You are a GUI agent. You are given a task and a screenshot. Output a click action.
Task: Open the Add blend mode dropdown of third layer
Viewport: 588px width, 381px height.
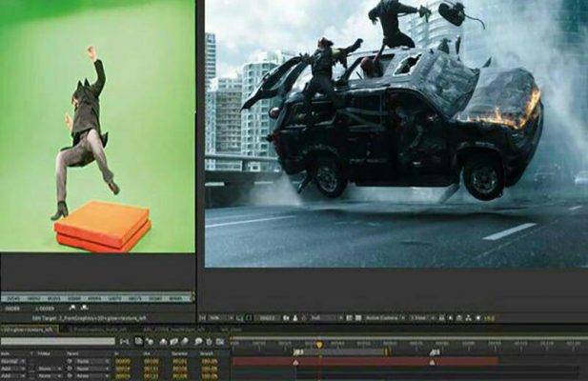(x=13, y=375)
